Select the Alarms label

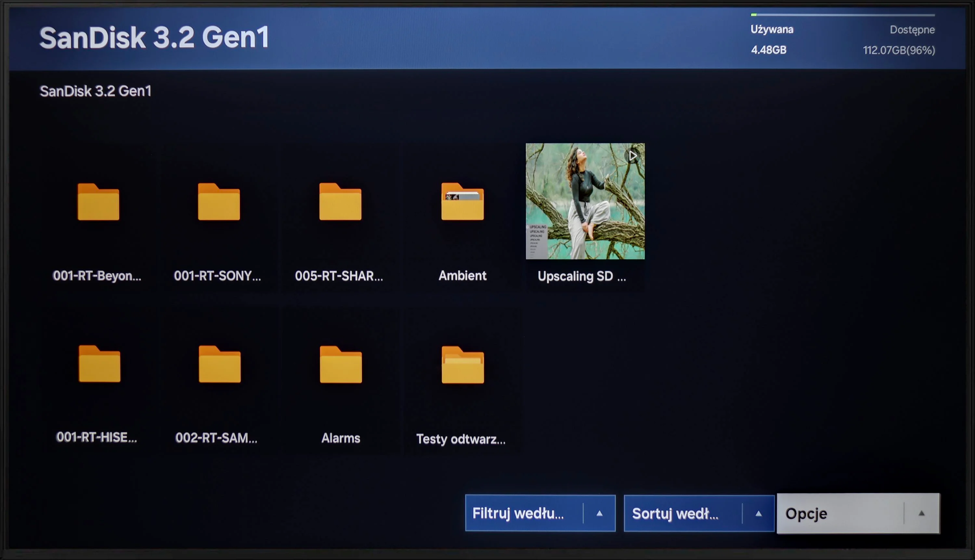pos(341,438)
